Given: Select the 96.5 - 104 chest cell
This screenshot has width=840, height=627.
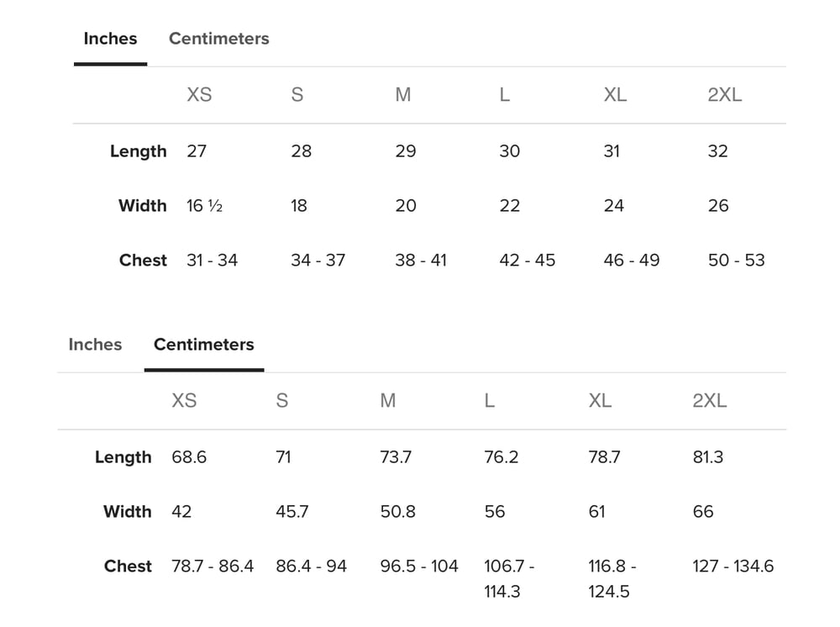Looking at the screenshot, I should (419, 566).
